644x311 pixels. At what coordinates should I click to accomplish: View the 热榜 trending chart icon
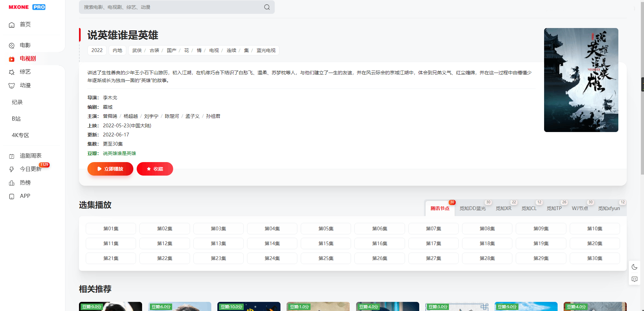click(12, 182)
